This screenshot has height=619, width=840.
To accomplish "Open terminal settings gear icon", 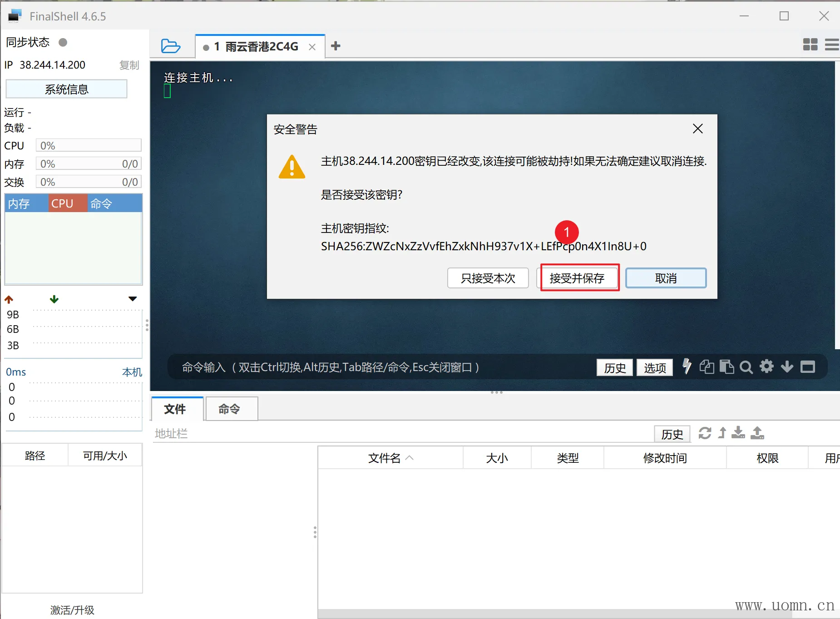I will tap(766, 366).
